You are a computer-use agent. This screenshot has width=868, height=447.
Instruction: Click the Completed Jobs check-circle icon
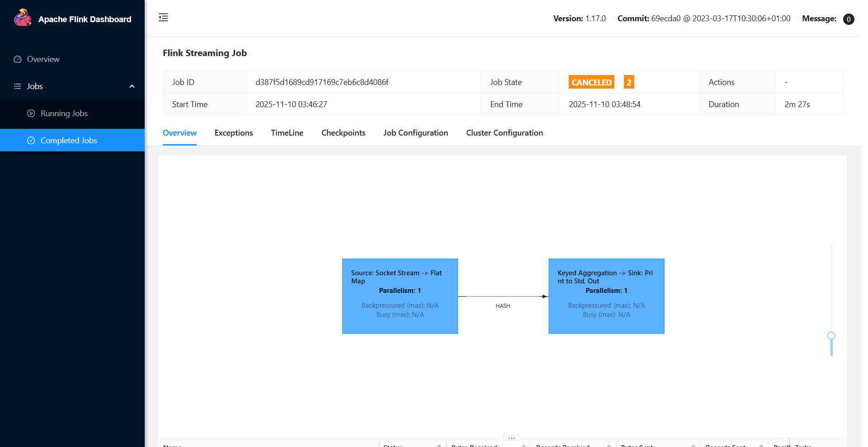click(31, 141)
